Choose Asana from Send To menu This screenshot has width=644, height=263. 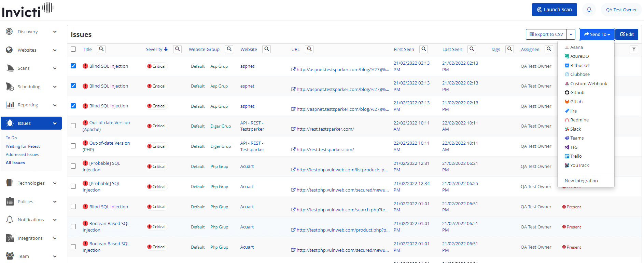point(574,47)
